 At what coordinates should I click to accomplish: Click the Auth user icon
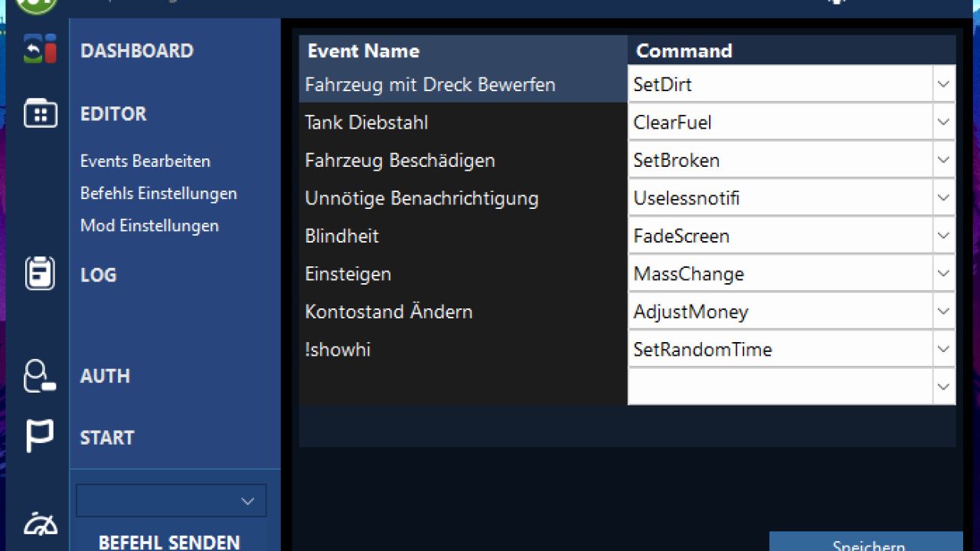40,376
